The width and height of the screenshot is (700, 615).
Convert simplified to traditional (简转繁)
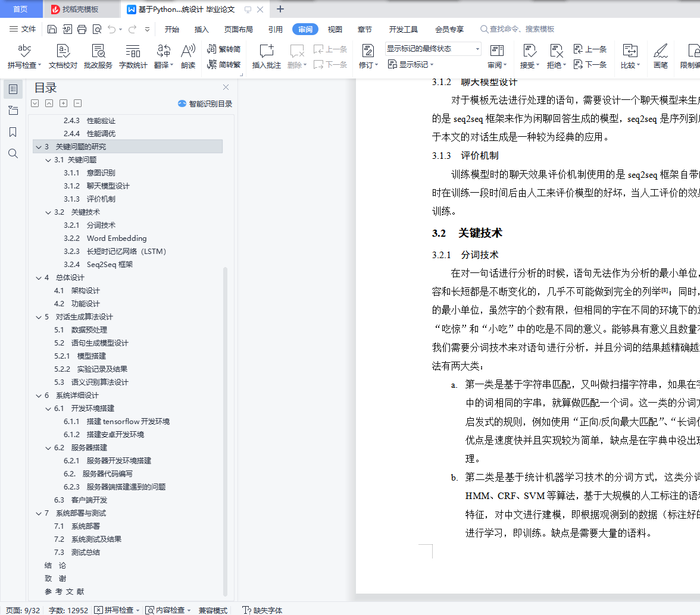point(224,65)
